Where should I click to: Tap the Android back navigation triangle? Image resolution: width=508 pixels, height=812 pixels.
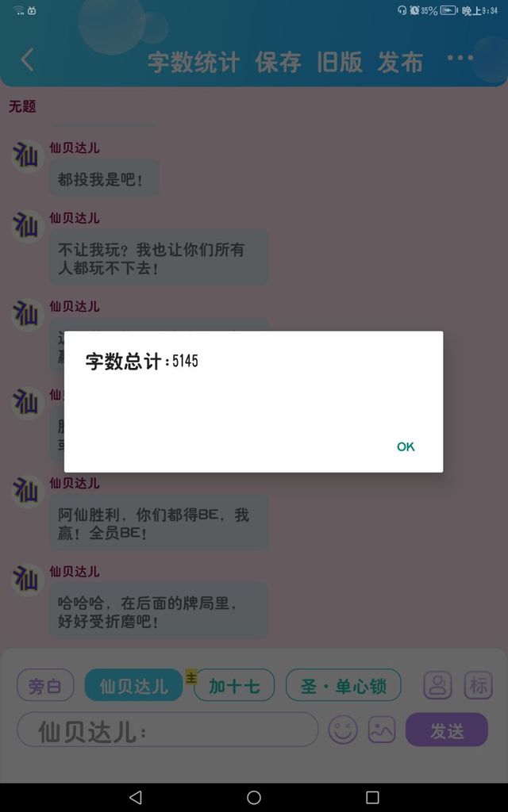click(x=135, y=798)
